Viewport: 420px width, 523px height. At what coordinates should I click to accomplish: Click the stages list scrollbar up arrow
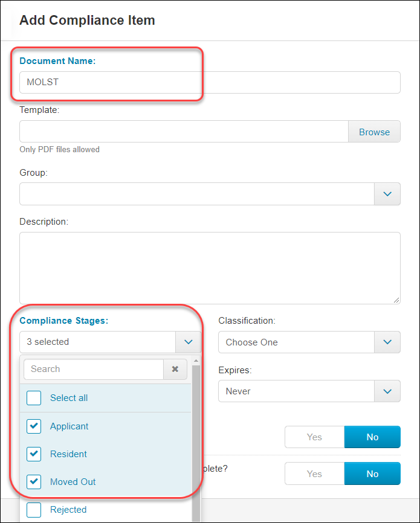point(196,361)
